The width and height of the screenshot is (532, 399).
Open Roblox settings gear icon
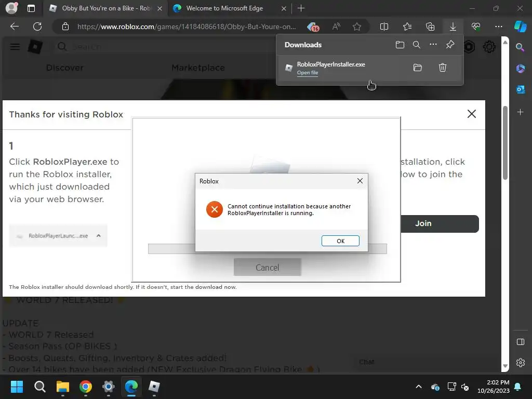489,46
